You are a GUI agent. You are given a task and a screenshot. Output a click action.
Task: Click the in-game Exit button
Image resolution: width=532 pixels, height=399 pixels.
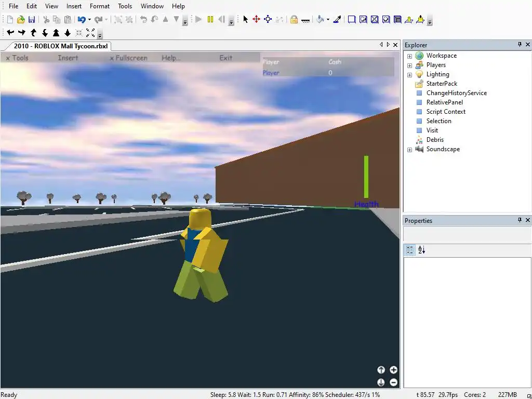[x=226, y=58]
